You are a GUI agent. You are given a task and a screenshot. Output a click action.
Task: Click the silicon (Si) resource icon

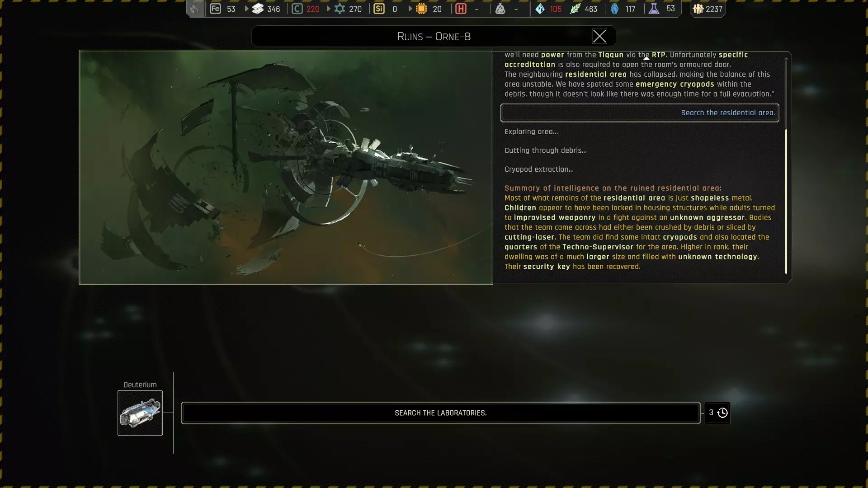coord(379,9)
